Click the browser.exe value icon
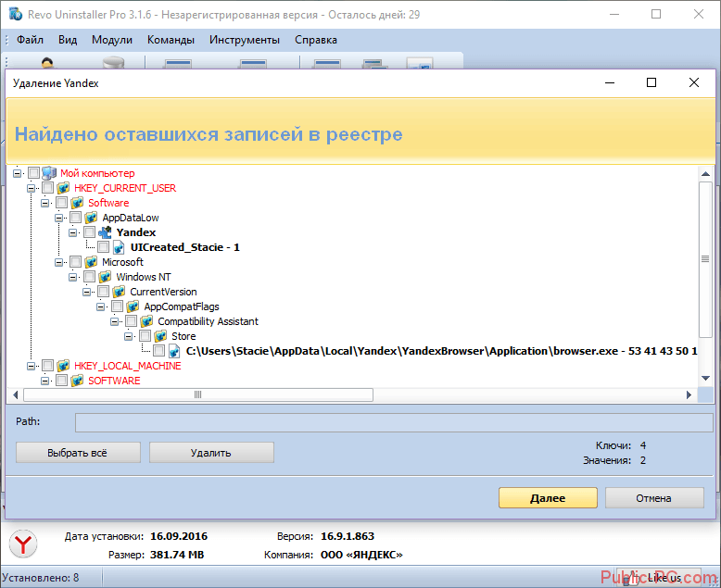 pos(174,351)
